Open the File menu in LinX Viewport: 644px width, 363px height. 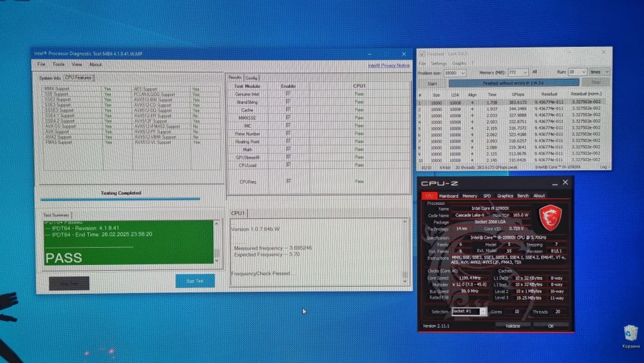[x=422, y=63]
